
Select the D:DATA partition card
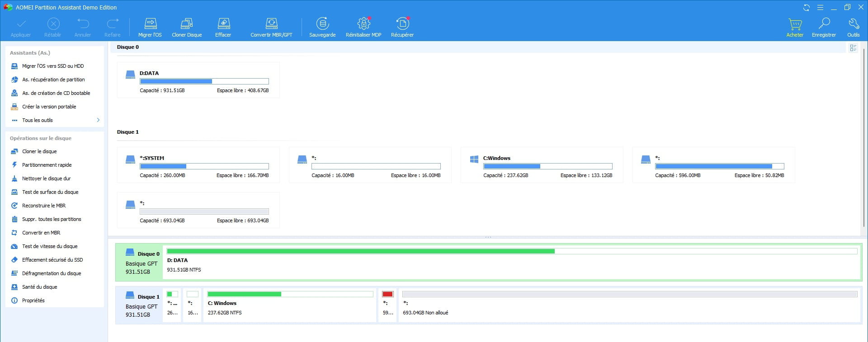(198, 80)
